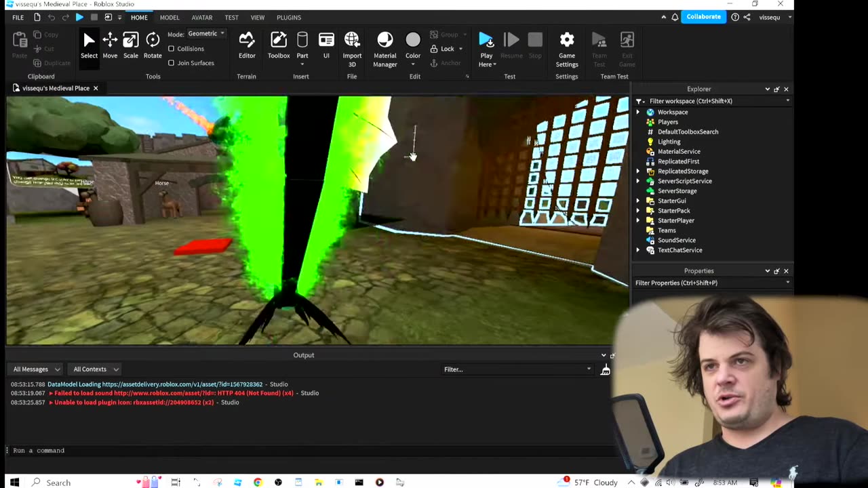Toggle the Join Surfaces checkbox

tap(171, 63)
